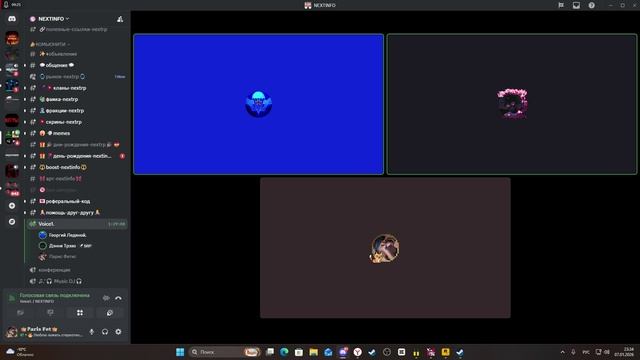Viewport: 640px width, 360px height.
Task: Deafen with the headphones icon
Action: pos(105,332)
